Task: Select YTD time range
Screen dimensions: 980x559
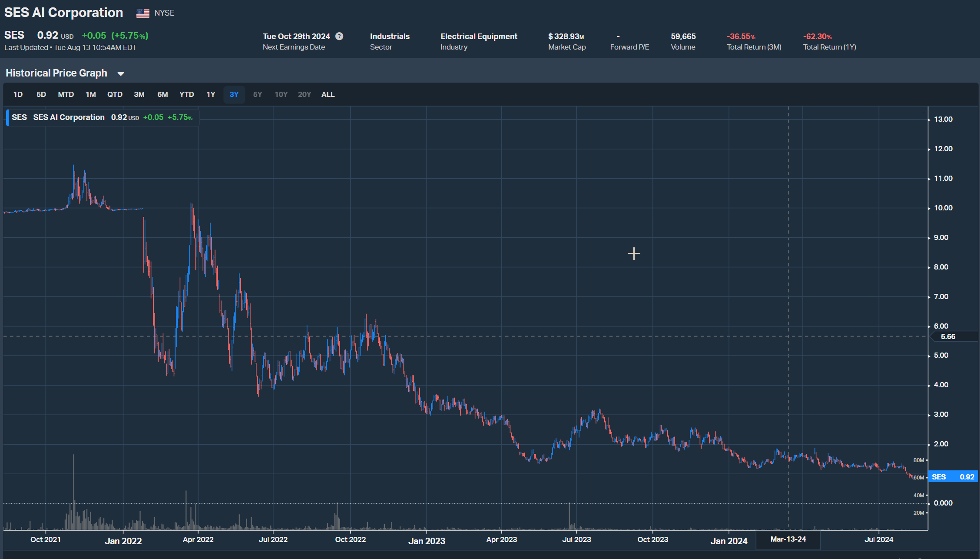Action: (x=187, y=94)
